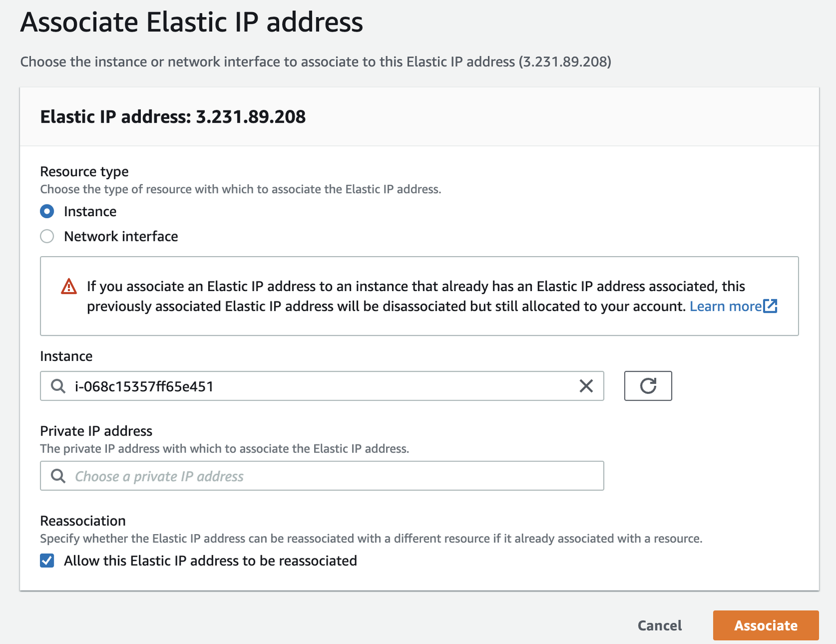This screenshot has width=836, height=644.
Task: Click the Associate Elastic IP address page title
Action: coord(192,22)
